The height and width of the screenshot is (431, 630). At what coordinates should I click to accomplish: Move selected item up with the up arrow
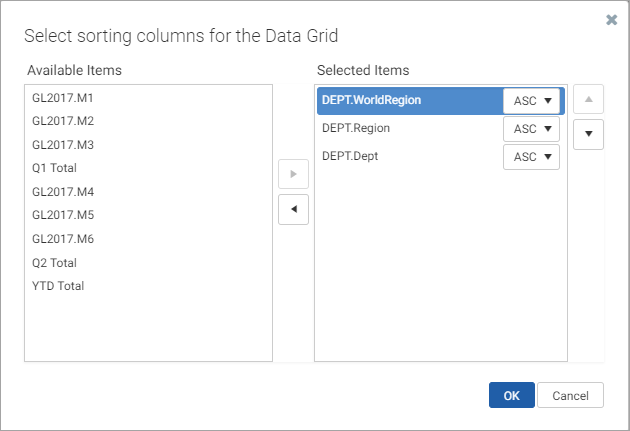(x=588, y=99)
